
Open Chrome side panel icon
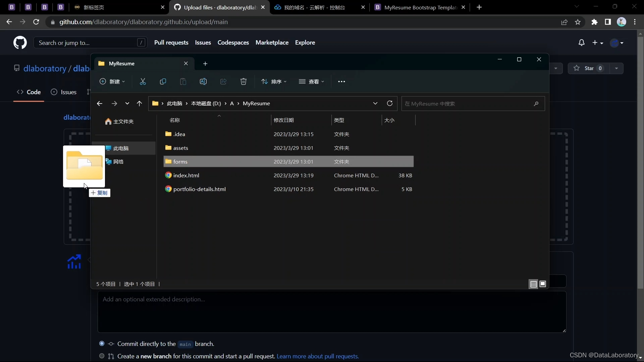point(608,22)
